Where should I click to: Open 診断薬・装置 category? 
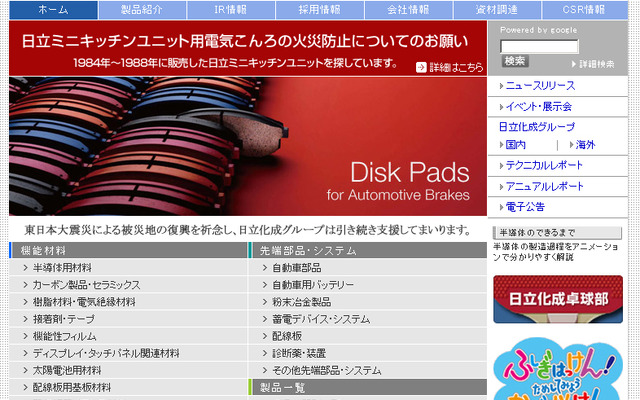(299, 353)
